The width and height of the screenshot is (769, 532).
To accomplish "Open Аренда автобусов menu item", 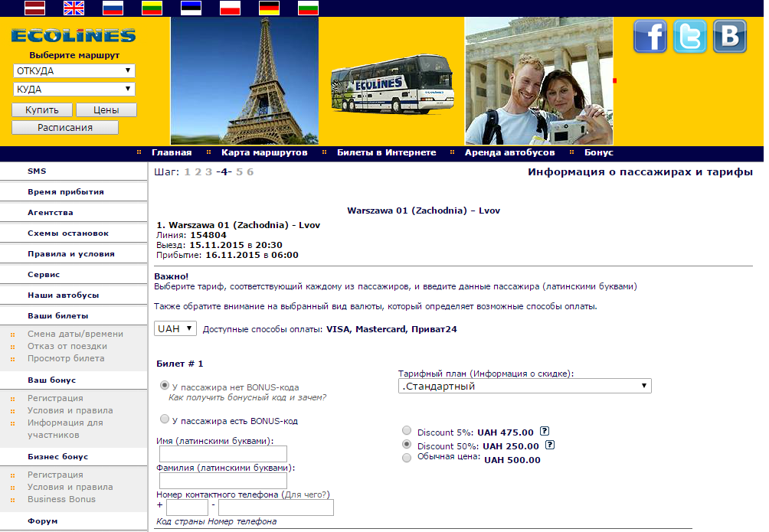I will coord(510,152).
